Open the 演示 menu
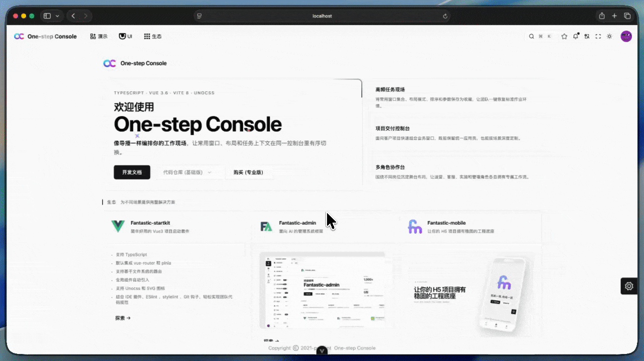This screenshot has height=361, width=644. pos(98,36)
